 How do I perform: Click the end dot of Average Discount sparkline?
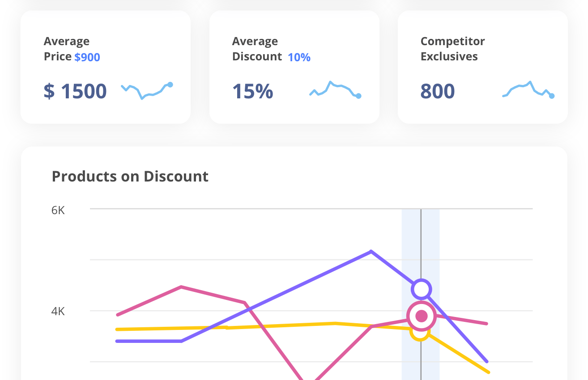[x=358, y=96]
